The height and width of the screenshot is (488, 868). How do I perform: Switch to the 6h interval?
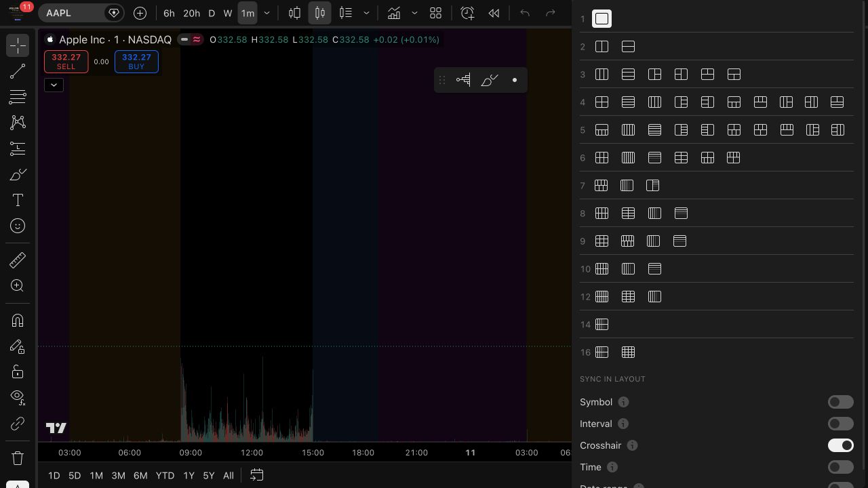tap(169, 13)
